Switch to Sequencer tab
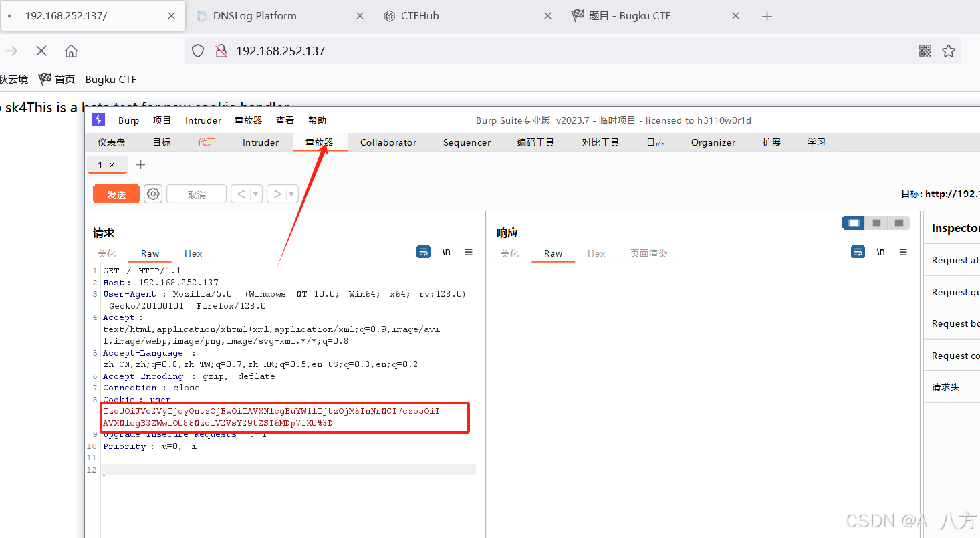Screen dimensions: 980x538 [x=467, y=142]
